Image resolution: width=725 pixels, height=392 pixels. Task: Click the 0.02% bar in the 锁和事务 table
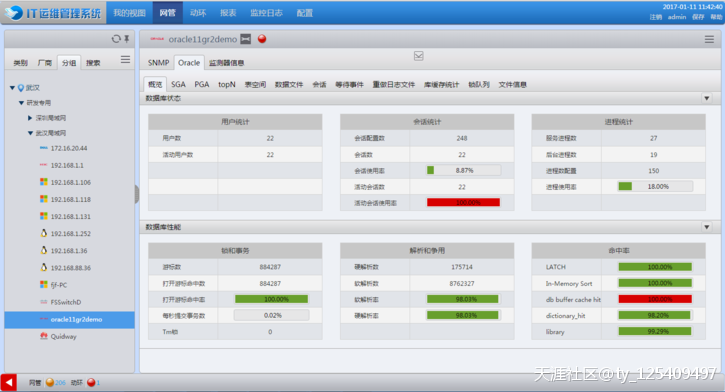point(272,315)
